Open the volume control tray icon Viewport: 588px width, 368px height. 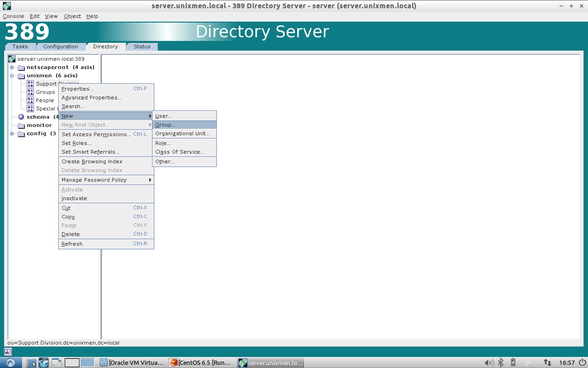[489, 362]
